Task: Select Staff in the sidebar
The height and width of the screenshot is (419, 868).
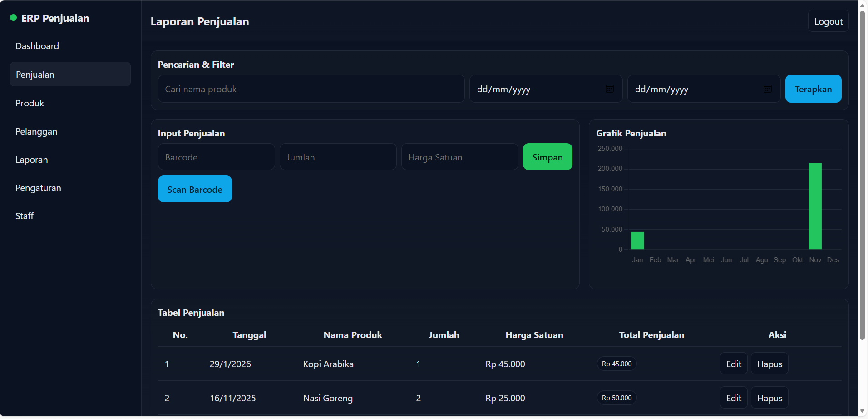Action: pos(25,216)
